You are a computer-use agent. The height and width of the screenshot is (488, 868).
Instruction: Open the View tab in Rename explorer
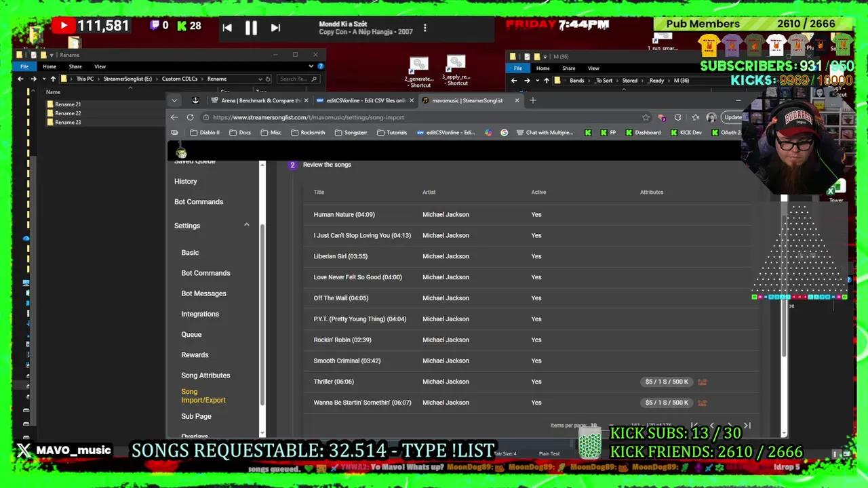tap(100, 66)
